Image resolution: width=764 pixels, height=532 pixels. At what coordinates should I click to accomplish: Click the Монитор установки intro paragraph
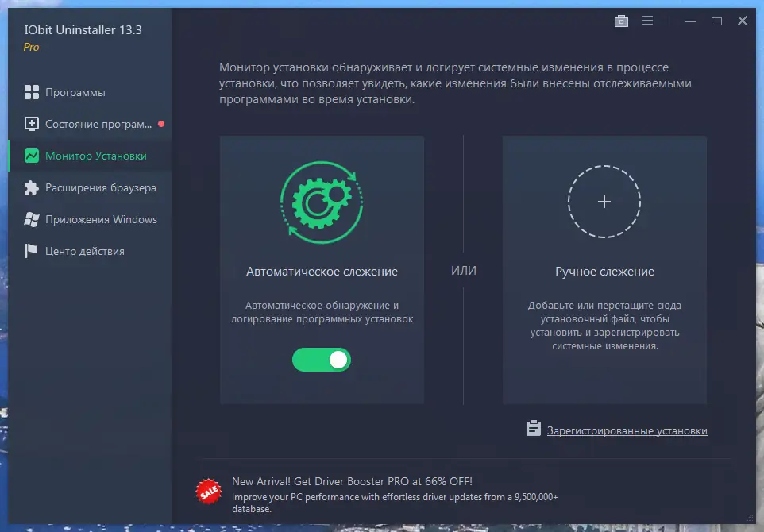(x=455, y=83)
